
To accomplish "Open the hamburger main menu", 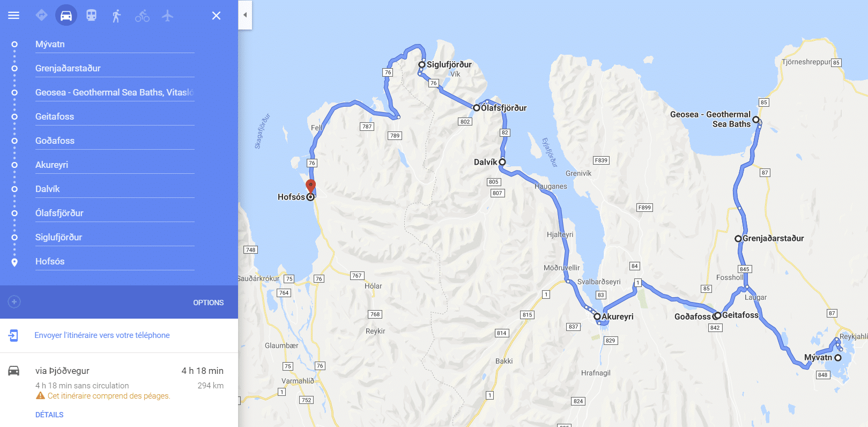I will pos(14,16).
